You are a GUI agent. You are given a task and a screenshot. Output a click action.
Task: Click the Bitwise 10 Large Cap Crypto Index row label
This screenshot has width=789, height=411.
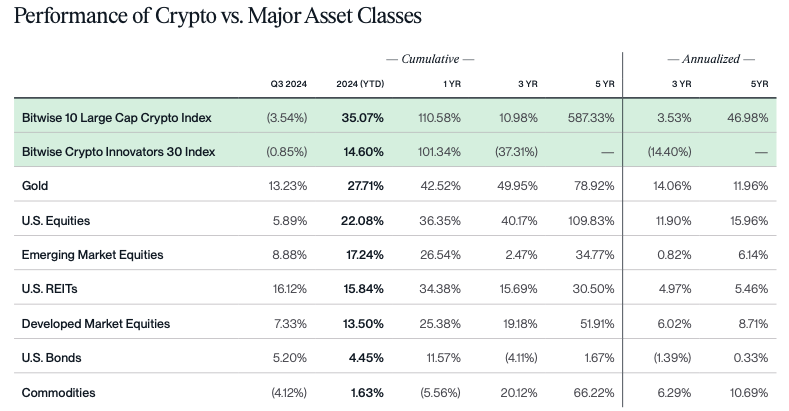click(116, 118)
